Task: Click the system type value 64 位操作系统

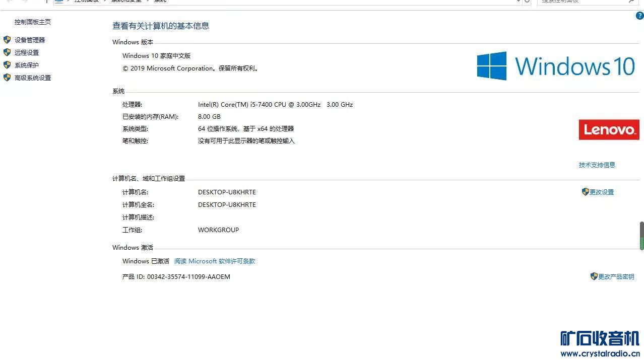Action: click(246, 129)
